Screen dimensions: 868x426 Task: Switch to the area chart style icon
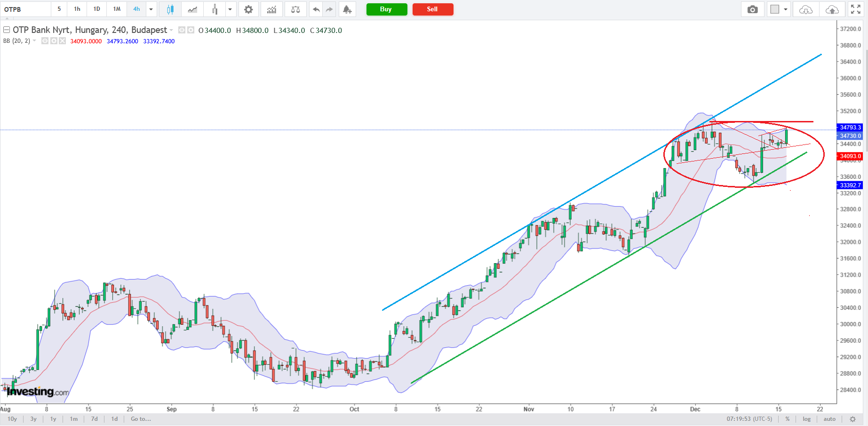coord(192,9)
